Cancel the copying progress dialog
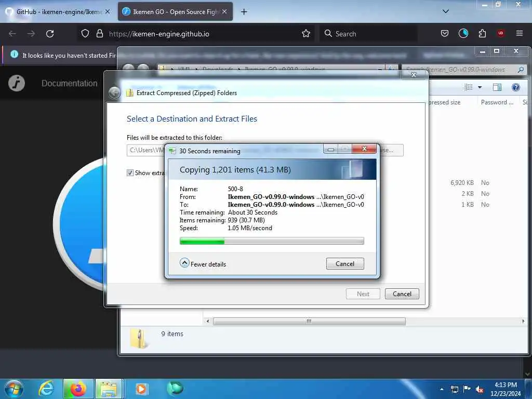The width and height of the screenshot is (532, 399). 345,263
